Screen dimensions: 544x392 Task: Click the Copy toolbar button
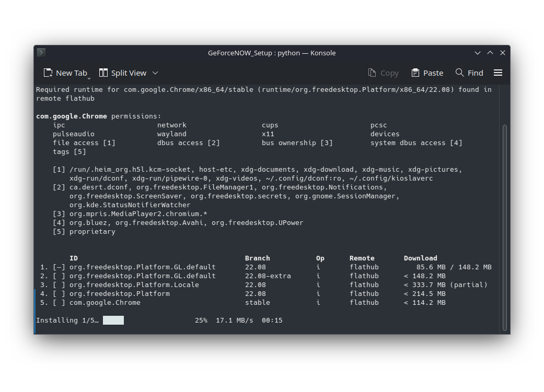pos(384,73)
